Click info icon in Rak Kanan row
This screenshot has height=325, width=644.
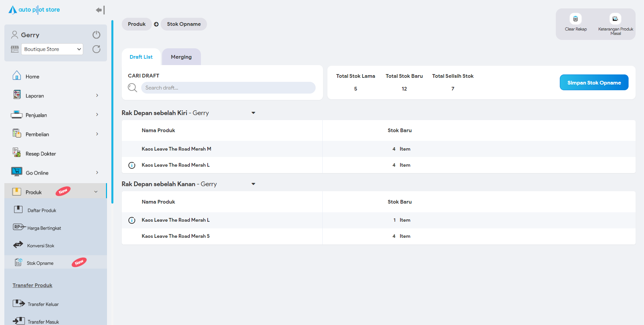[x=132, y=220]
